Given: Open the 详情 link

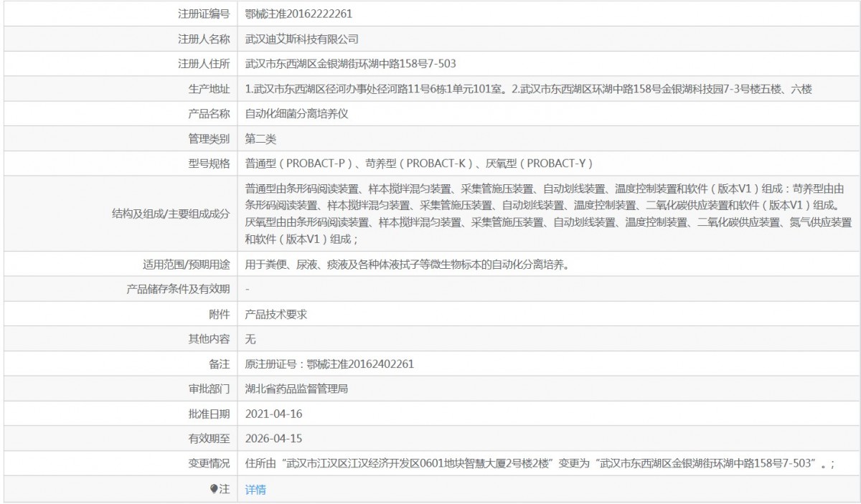Looking at the screenshot, I should tap(255, 489).
